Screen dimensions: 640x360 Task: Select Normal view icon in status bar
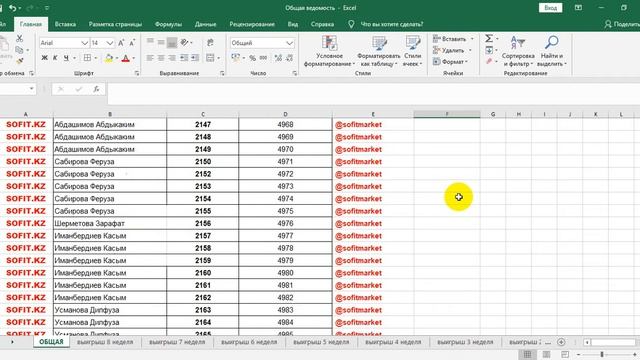(x=527, y=354)
